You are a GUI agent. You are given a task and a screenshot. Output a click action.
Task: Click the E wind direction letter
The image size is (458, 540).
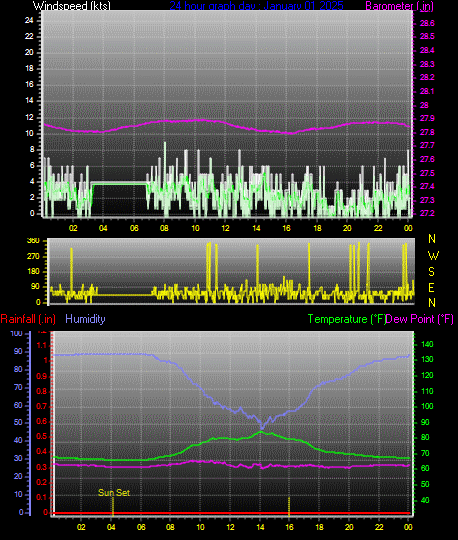tap(431, 288)
